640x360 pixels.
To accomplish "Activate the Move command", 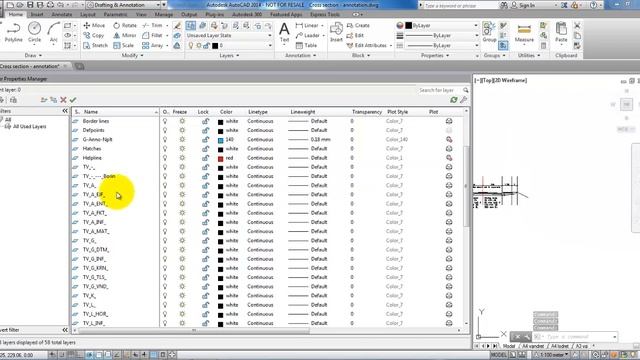I will coord(94,25).
